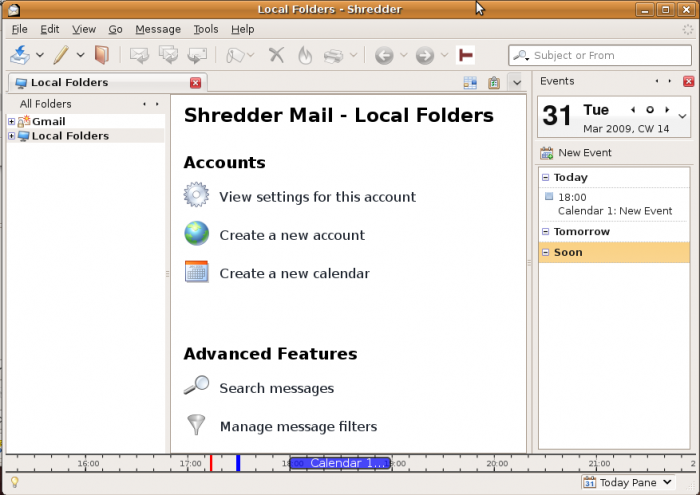700x495 pixels.
Task: Click the globe new account icon
Action: pyautogui.click(x=196, y=233)
